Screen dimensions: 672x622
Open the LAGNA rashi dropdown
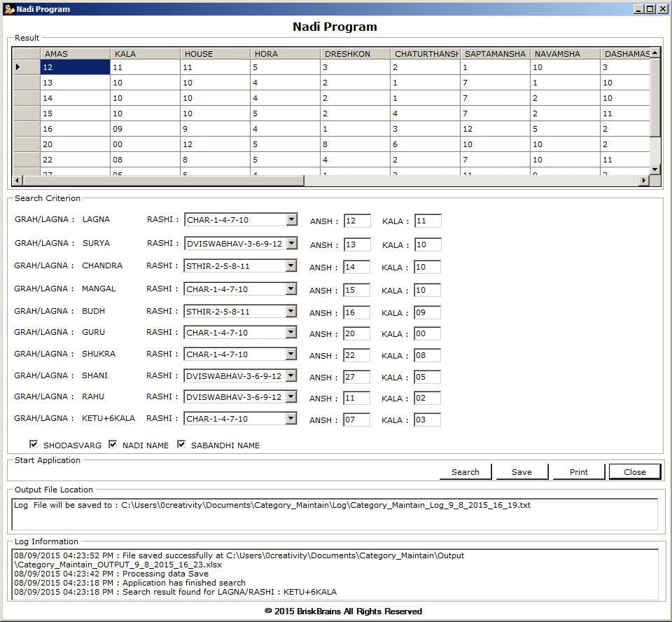tap(291, 220)
